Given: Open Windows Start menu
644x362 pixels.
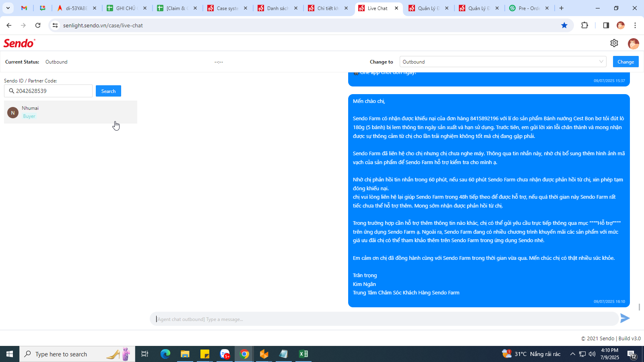Looking at the screenshot, I should coord(10,354).
